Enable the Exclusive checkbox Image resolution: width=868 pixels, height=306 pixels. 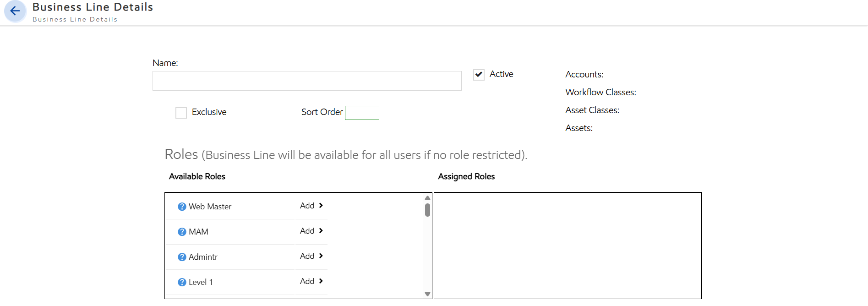point(181,113)
